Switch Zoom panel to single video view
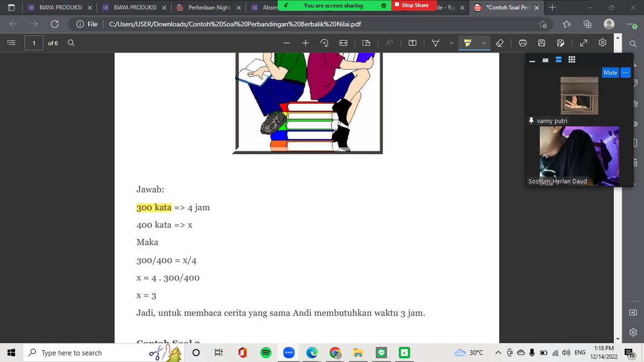Screen dimensions: 644x362 pyautogui.click(x=545, y=60)
